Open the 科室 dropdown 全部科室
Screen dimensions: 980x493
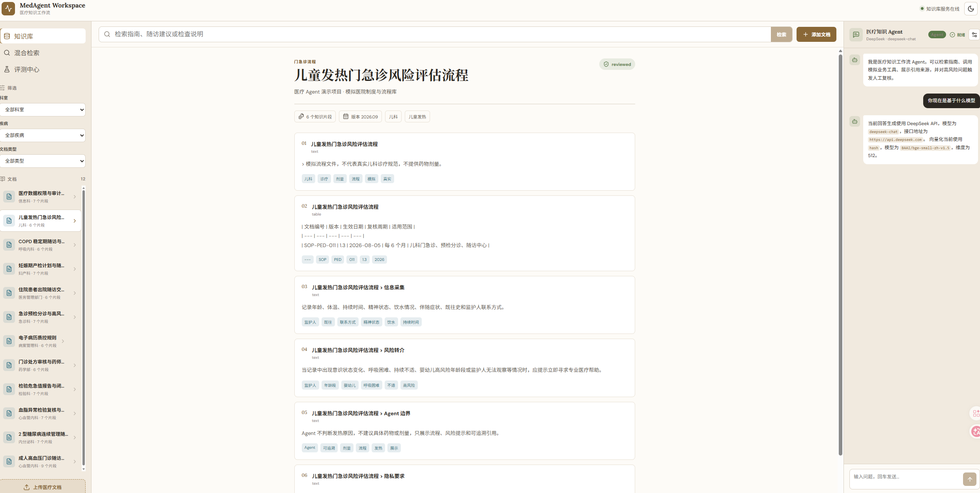[x=43, y=110]
